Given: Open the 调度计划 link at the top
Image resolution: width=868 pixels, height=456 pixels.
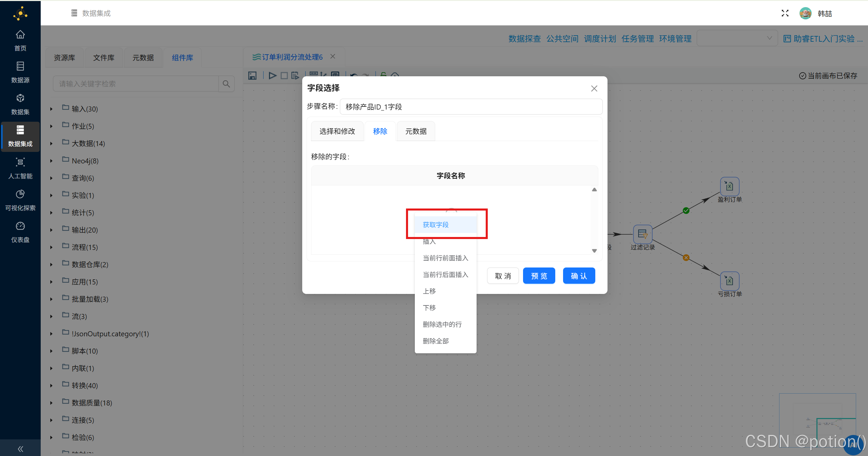Looking at the screenshot, I should coord(600,38).
